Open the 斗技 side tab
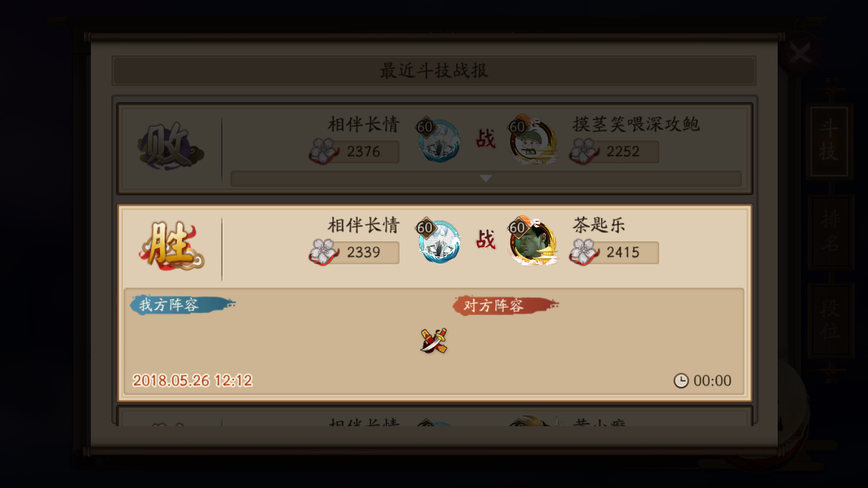The height and width of the screenshot is (488, 868). click(830, 141)
